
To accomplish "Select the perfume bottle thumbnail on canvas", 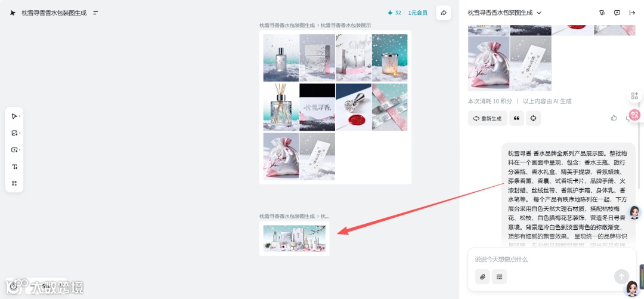I will [x=281, y=57].
